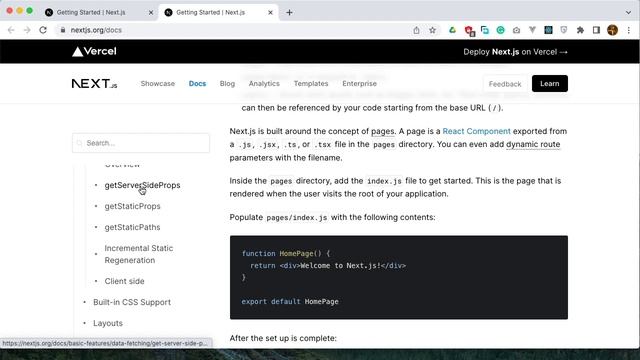This screenshot has width=640, height=360.
Task: Open the red shield extension icon
Action: (469, 31)
